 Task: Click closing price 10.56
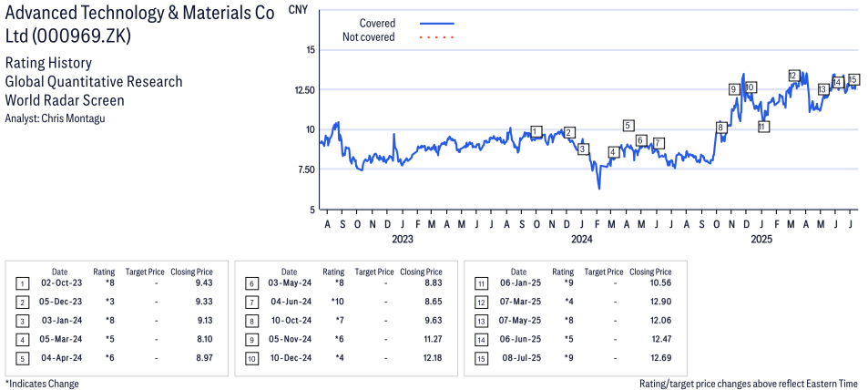coord(661,283)
